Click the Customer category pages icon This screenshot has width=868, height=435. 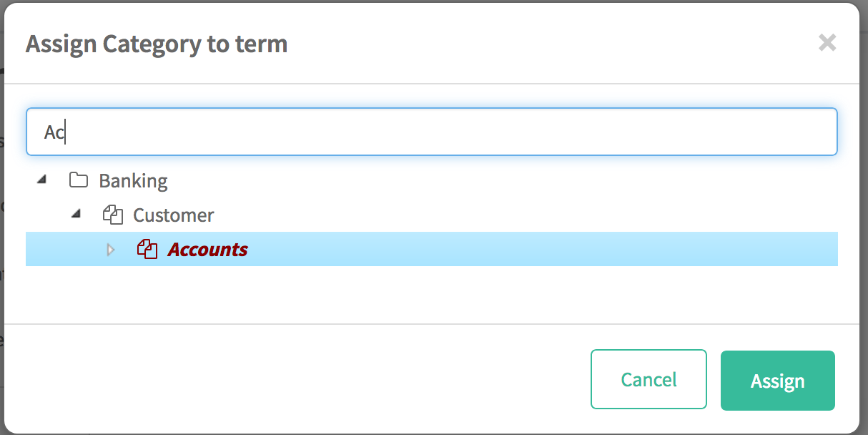pyautogui.click(x=113, y=215)
